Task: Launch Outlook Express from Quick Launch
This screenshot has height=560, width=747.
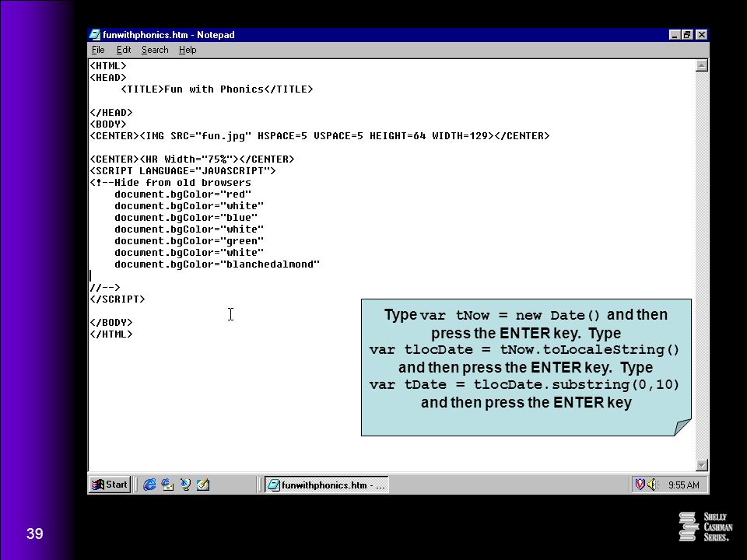Action: (167, 485)
